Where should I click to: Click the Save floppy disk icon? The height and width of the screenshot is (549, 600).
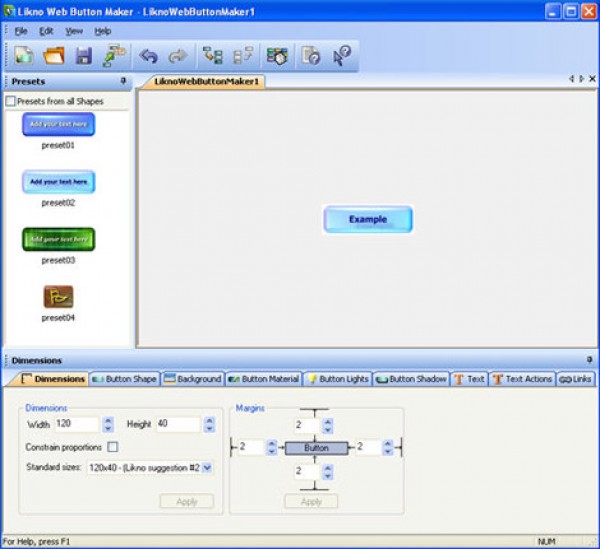click(84, 57)
